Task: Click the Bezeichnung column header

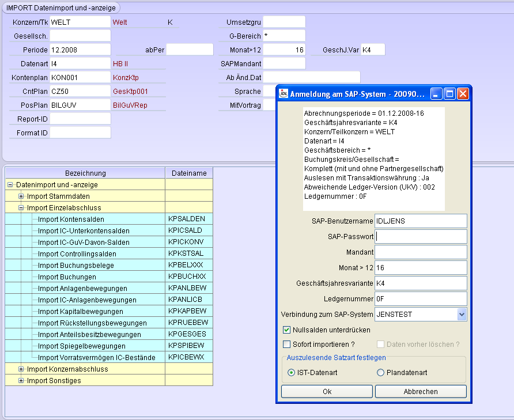Action: coord(85,173)
